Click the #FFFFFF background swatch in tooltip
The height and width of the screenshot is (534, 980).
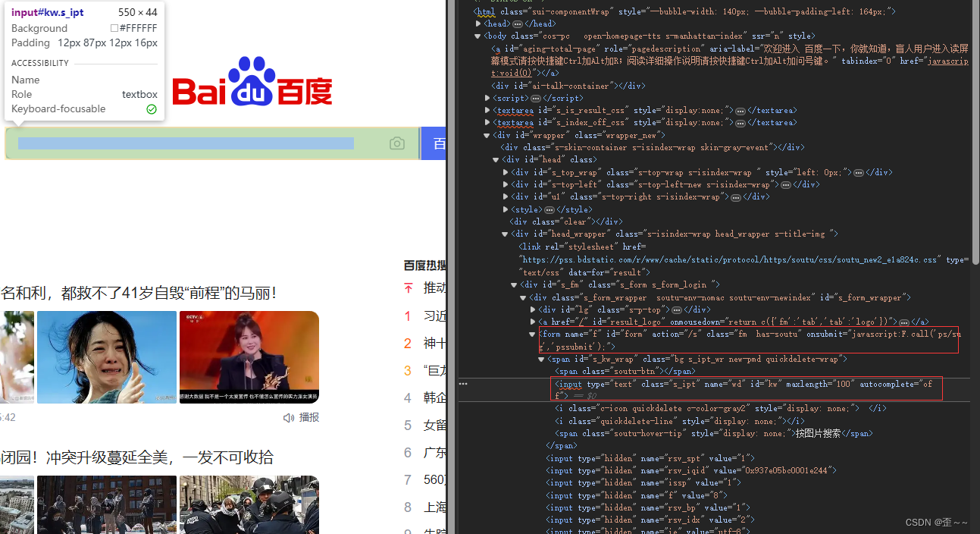[114, 28]
